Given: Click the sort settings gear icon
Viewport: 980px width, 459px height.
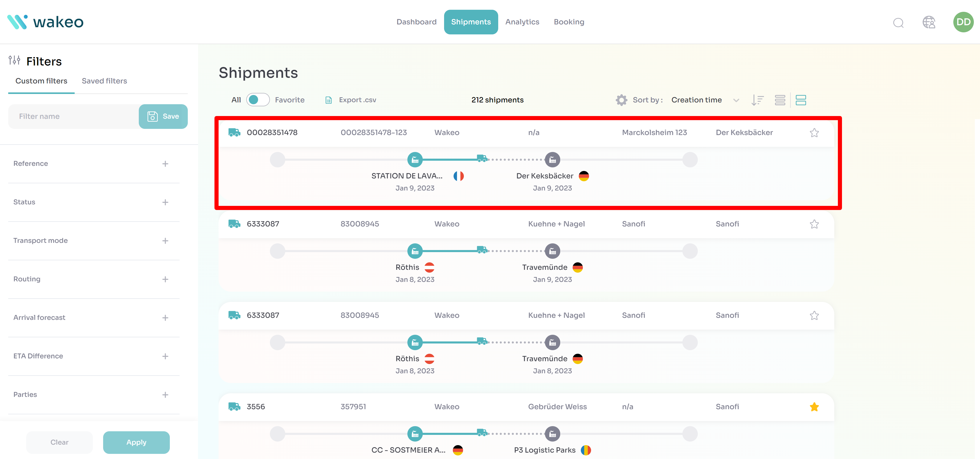Looking at the screenshot, I should 621,100.
